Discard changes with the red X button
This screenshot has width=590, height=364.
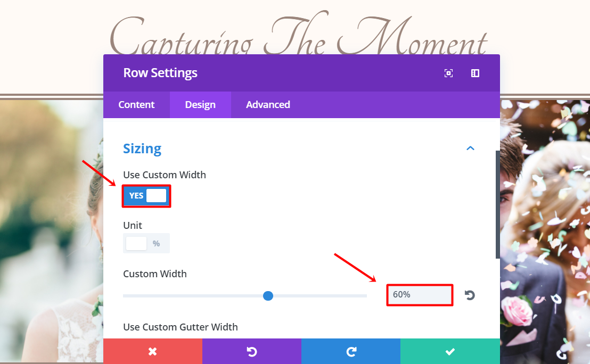click(152, 351)
